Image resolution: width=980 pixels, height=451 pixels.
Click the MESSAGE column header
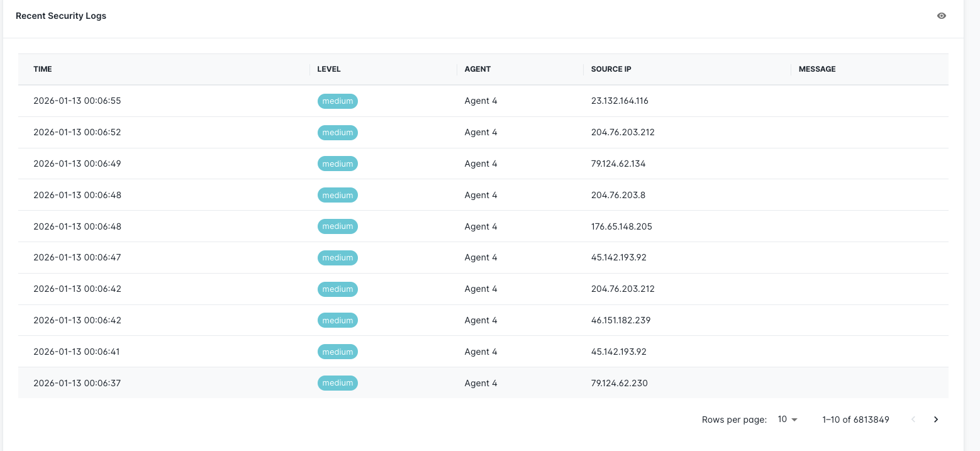click(816, 69)
